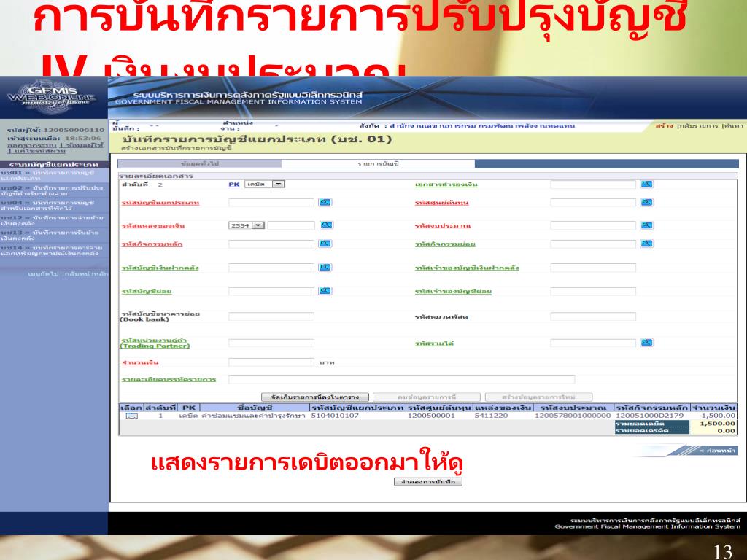Click เมนูถัดไป link in sidebar
This screenshot has height=560, width=747.
(43, 274)
